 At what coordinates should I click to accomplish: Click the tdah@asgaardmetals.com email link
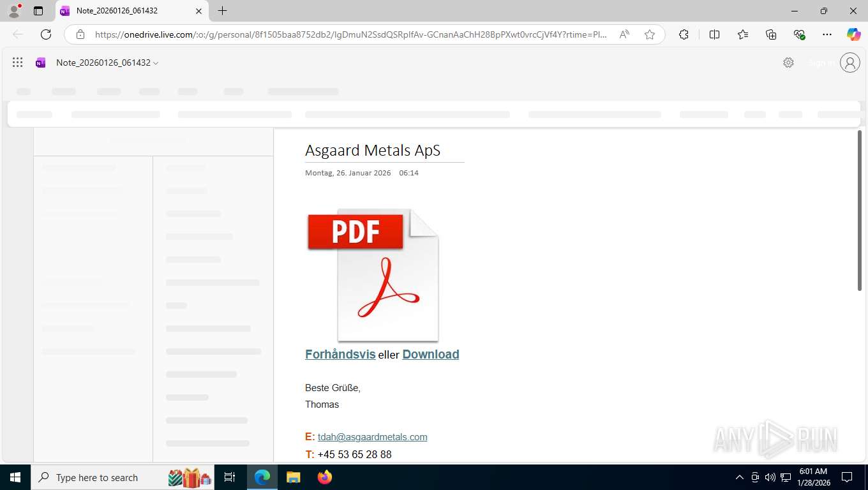373,437
